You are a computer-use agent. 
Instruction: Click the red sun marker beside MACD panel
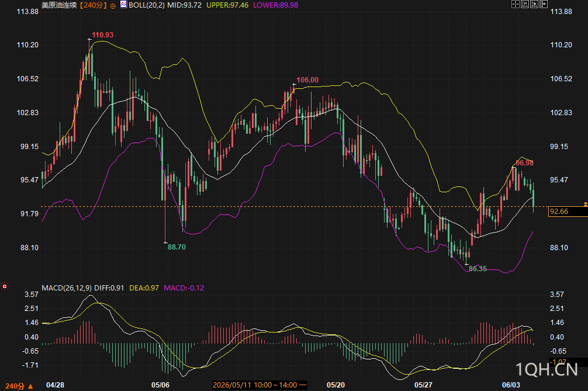[x=5, y=286]
